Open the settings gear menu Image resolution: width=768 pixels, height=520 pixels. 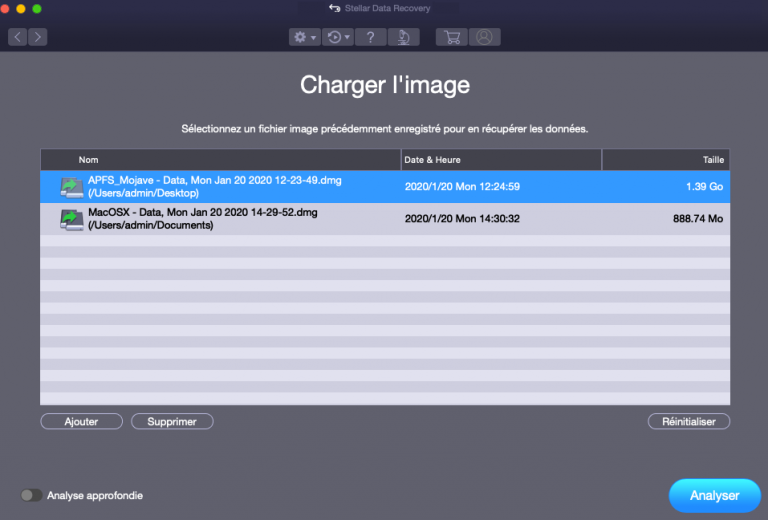point(305,37)
